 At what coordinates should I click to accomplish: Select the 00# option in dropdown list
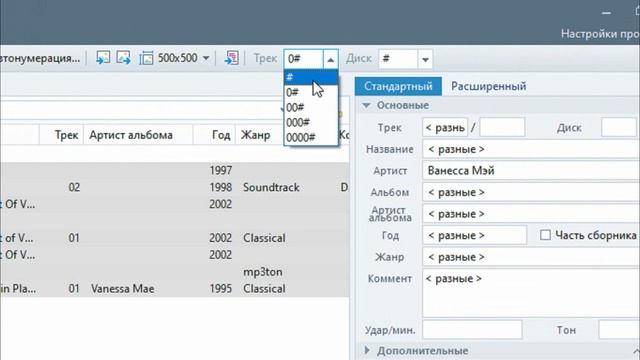click(311, 107)
